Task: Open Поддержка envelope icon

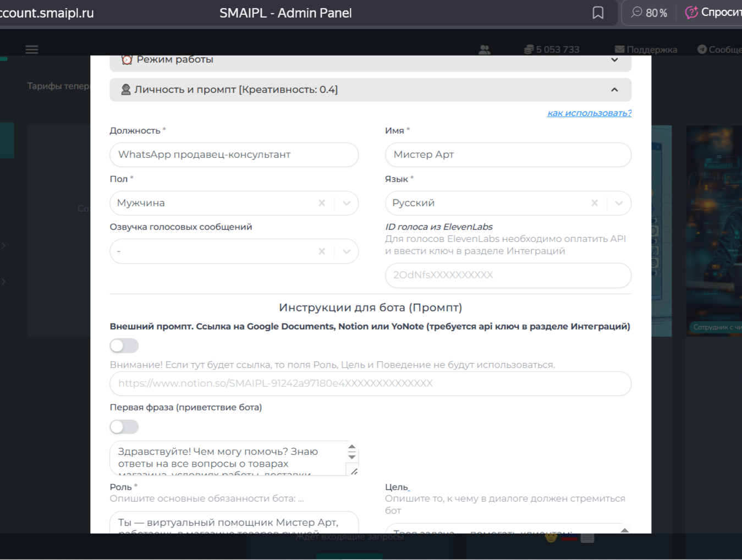Action: (619, 50)
